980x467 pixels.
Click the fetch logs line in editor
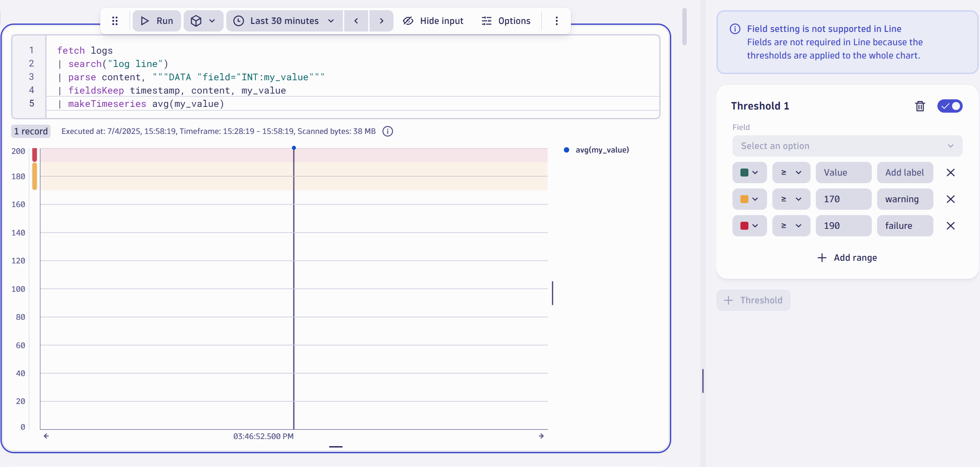pos(85,51)
